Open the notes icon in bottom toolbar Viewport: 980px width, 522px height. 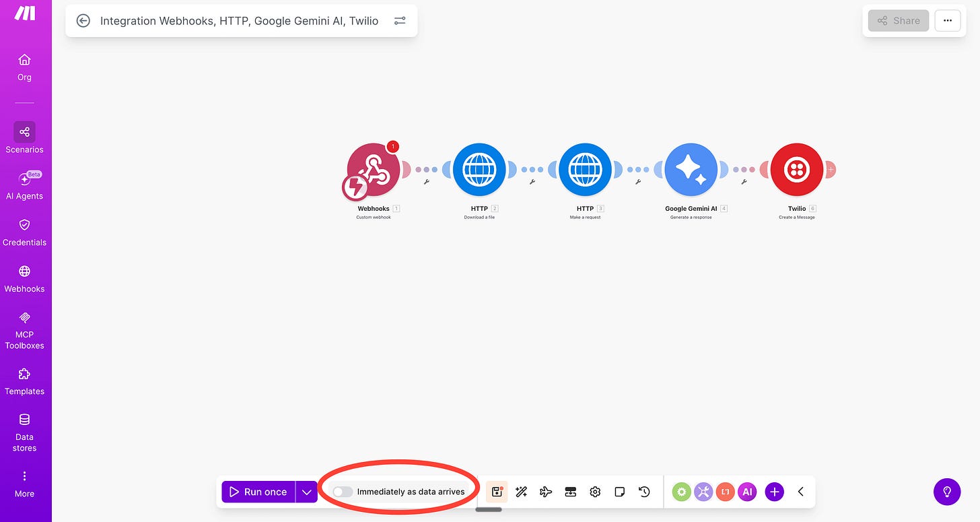pos(620,492)
